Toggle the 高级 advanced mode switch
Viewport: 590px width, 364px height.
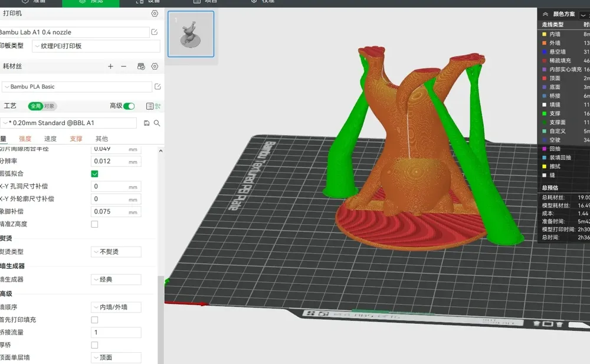(129, 106)
